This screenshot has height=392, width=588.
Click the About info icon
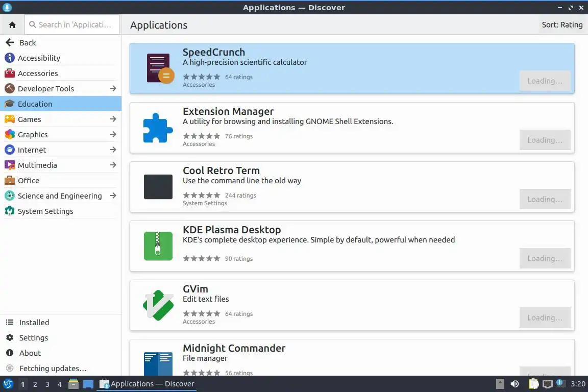(10, 353)
